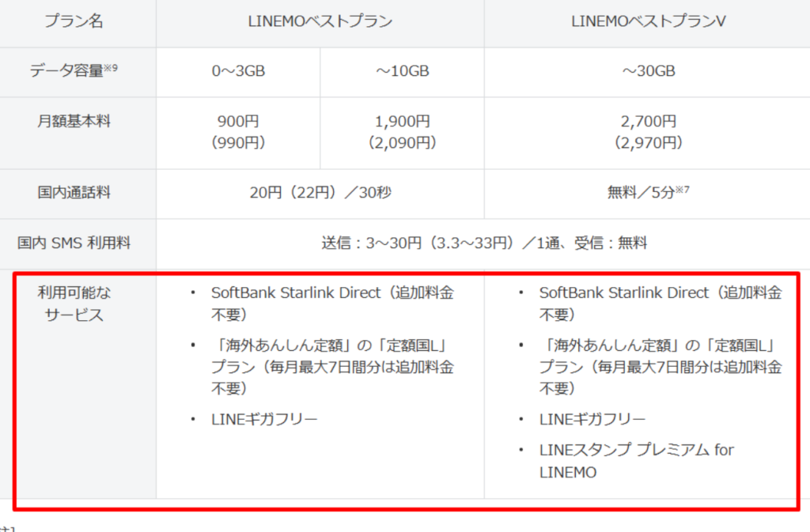
Task: Click the 利用可能なサービス row label
Action: [74, 304]
